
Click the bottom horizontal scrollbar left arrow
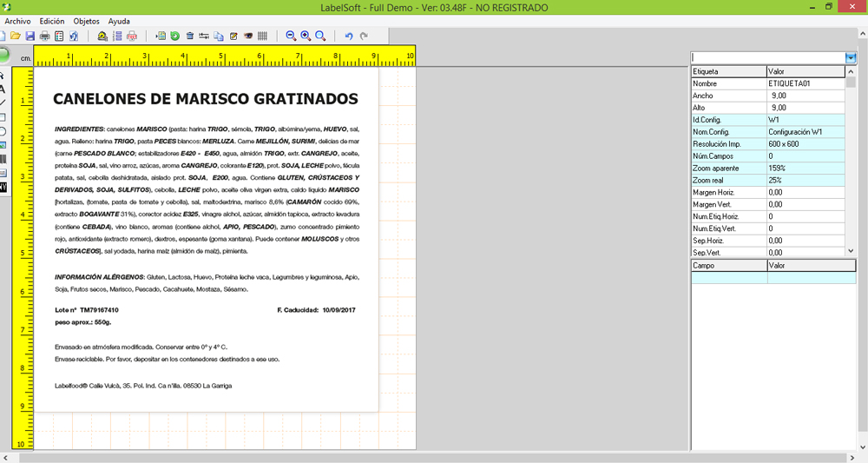(5, 458)
